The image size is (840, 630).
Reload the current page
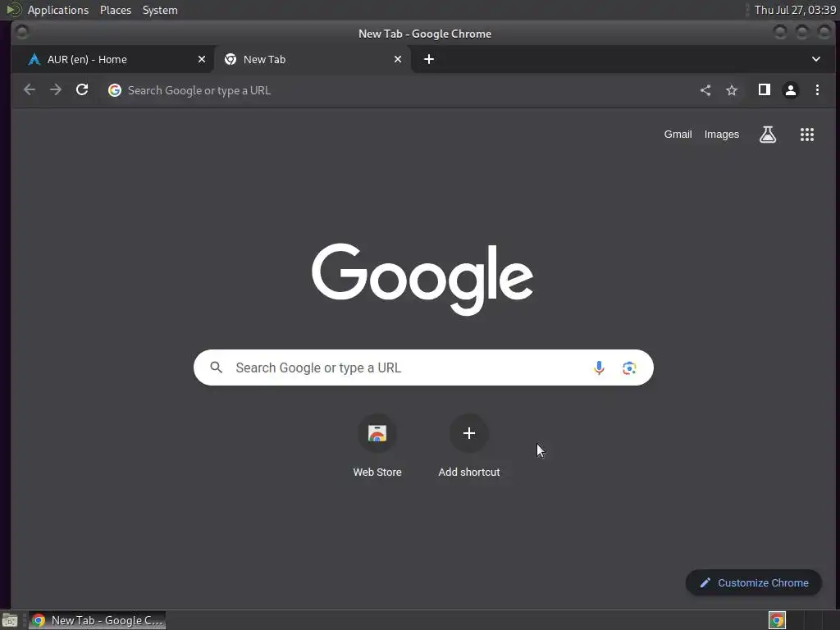82,90
